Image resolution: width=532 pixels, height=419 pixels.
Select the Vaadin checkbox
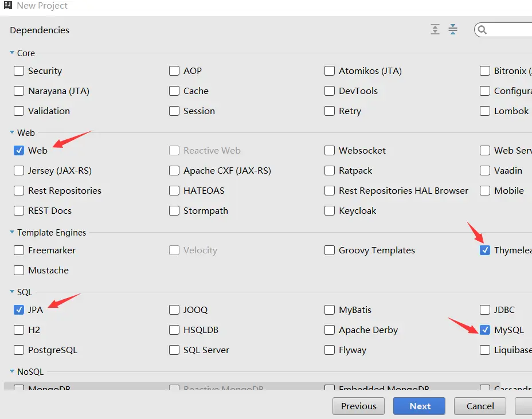(485, 170)
